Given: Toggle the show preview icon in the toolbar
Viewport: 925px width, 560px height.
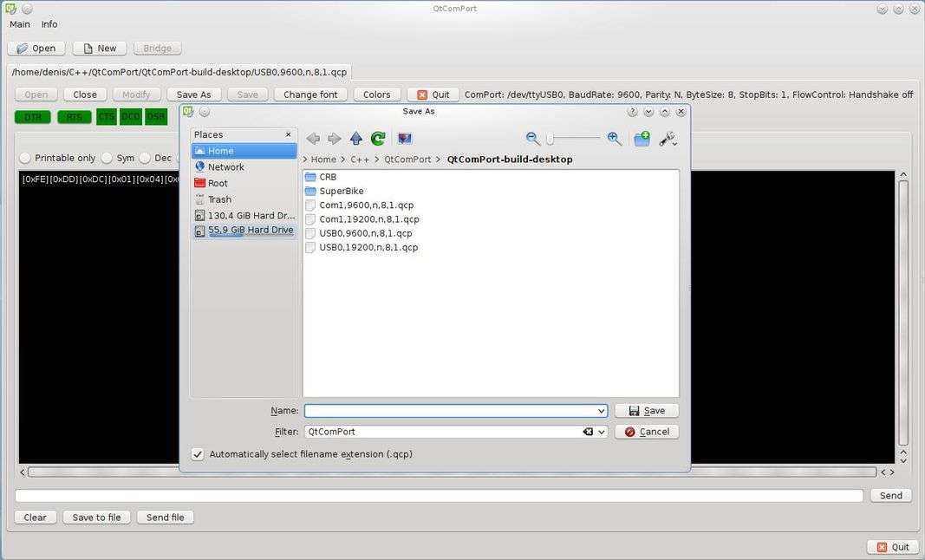Looking at the screenshot, I should point(404,139).
